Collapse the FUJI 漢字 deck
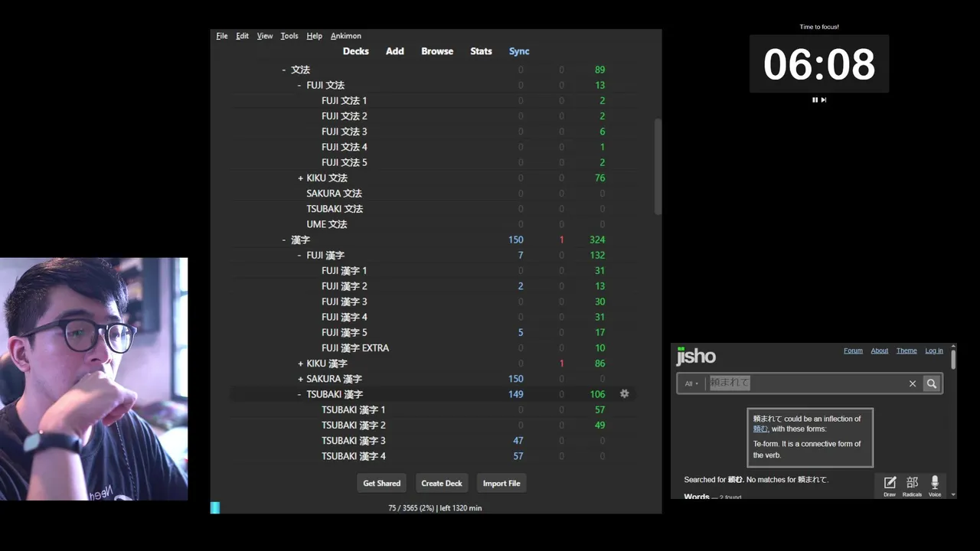This screenshot has height=551, width=980. click(299, 255)
